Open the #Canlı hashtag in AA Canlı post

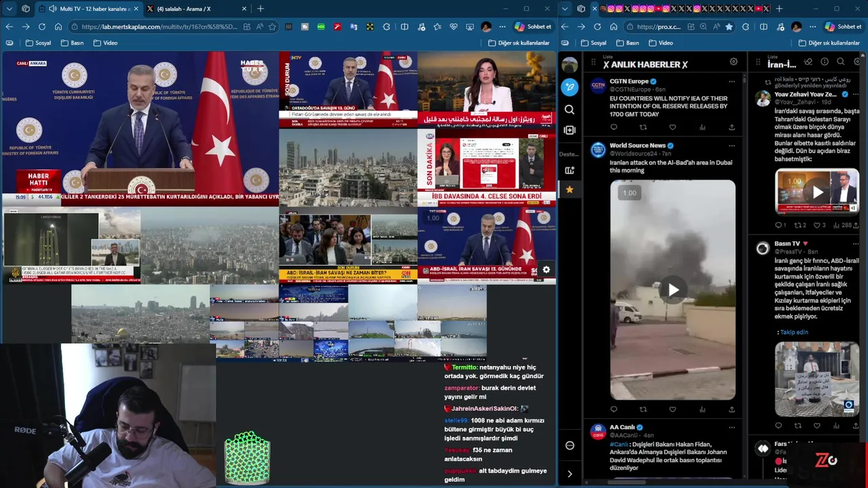[619, 444]
